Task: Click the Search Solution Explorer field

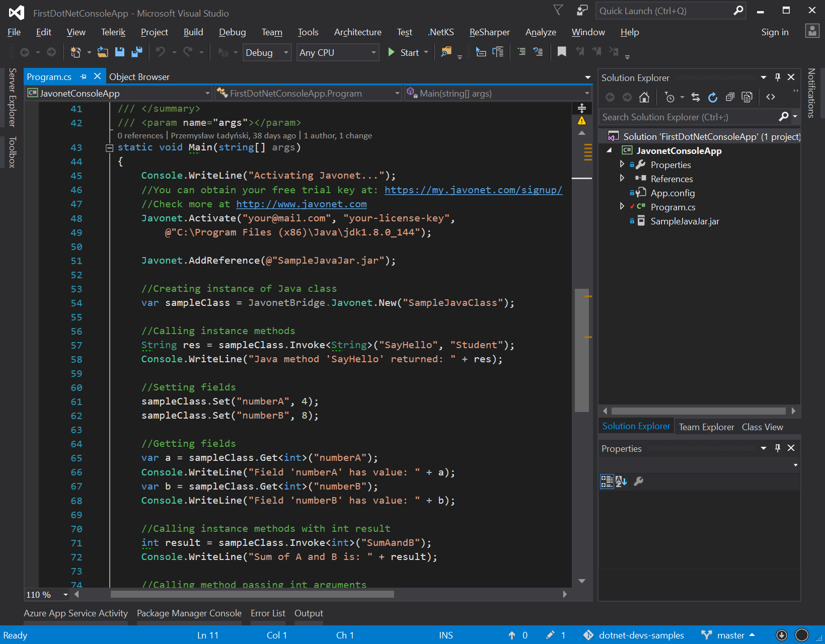Action: 690,117
